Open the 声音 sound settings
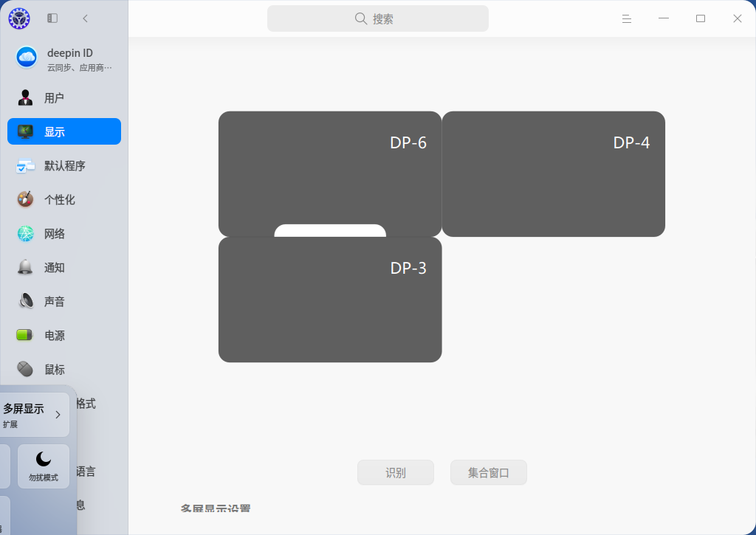Viewport: 756px width, 535px height. pos(64,302)
